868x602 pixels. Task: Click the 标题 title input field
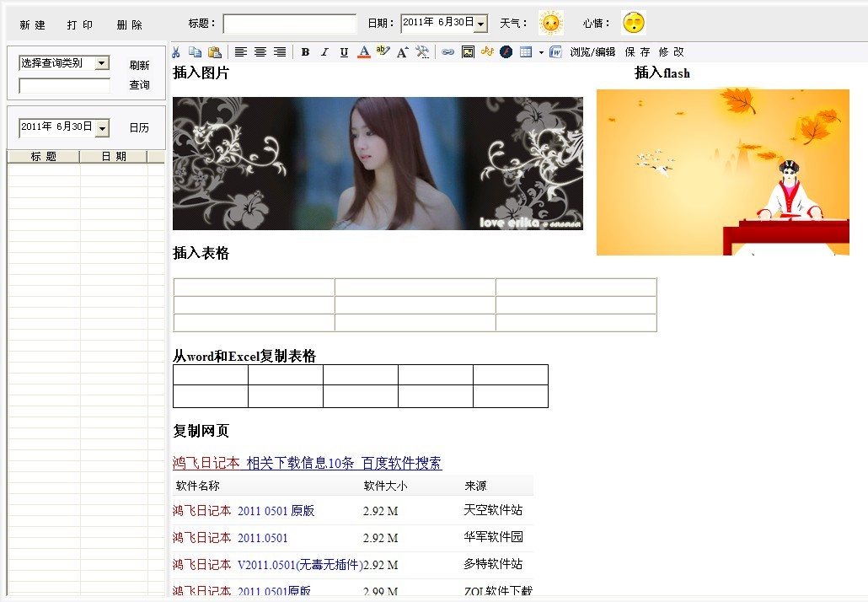290,24
